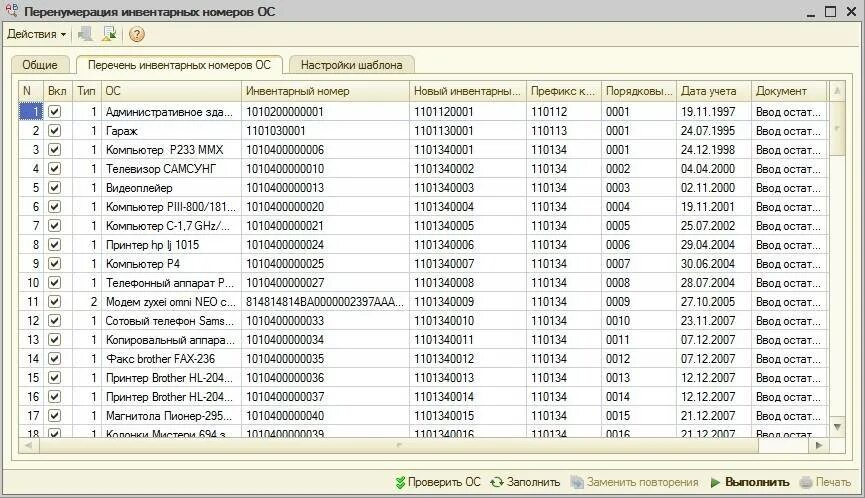This screenshot has width=865, height=498.
Task: Select date cell 30.06.2004
Action: 713,264
